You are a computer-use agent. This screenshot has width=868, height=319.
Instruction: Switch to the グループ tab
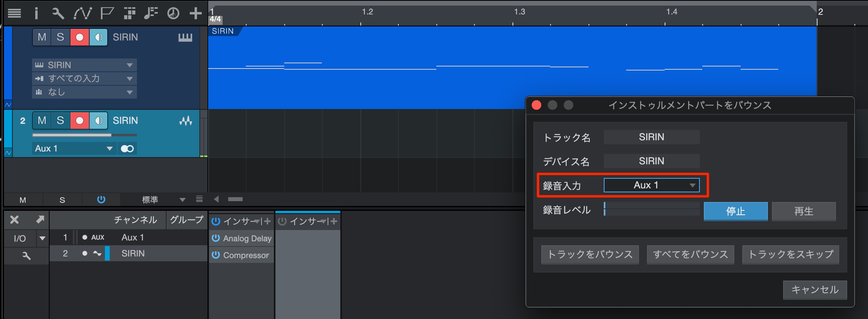coord(187,220)
